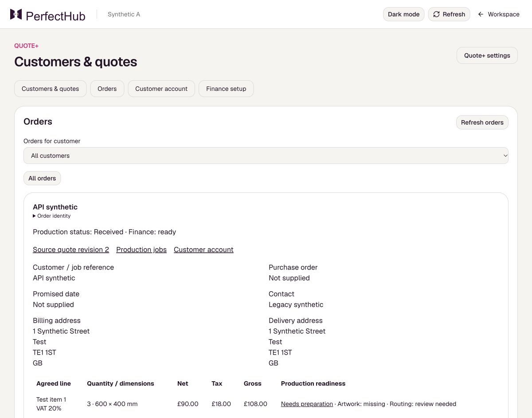Viewport: 532px width, 418px height.
Task: Click the Needs preparation link
Action: 307,404
